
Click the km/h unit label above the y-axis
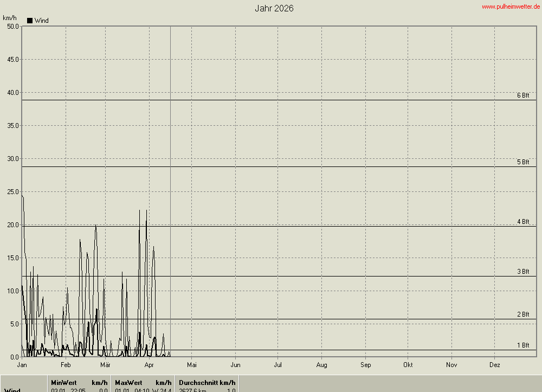(10, 18)
